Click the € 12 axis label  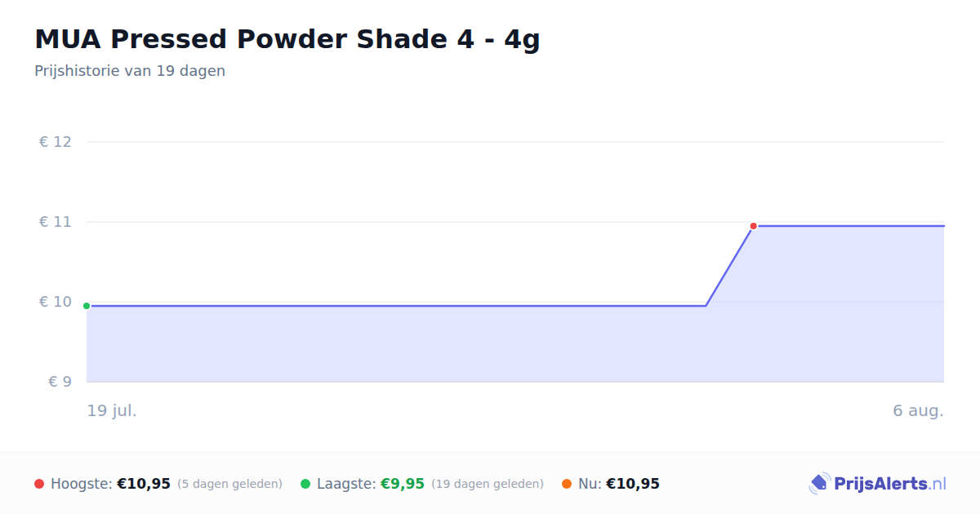[x=56, y=142]
